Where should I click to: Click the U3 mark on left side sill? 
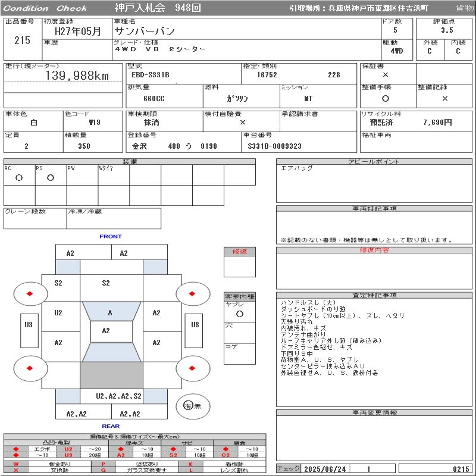(29, 324)
